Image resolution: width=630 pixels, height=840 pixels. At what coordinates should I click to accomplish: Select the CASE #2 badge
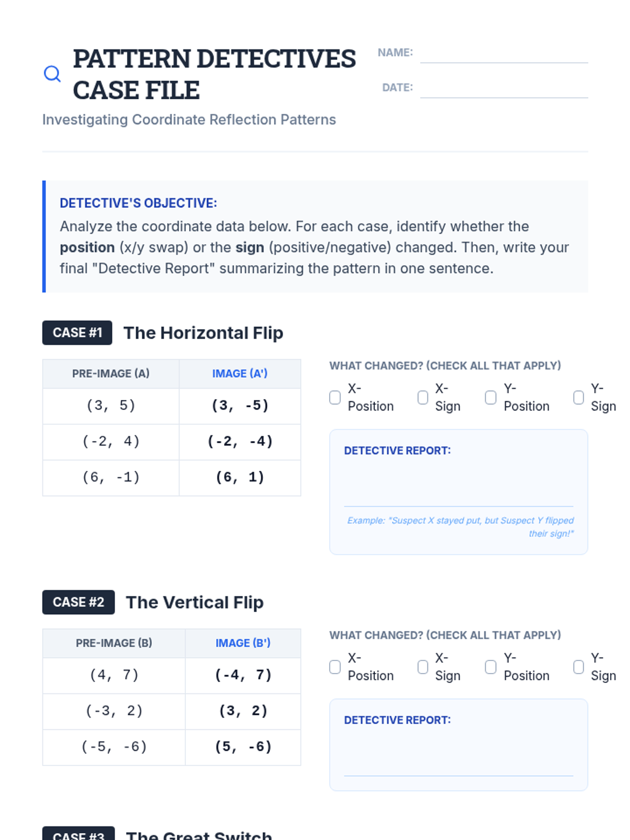(x=78, y=602)
